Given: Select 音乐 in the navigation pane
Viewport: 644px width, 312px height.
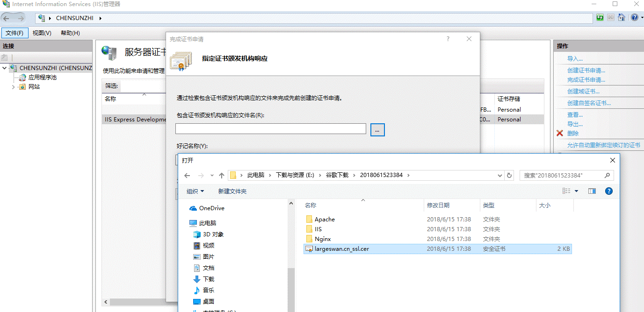Looking at the screenshot, I should [x=204, y=291].
